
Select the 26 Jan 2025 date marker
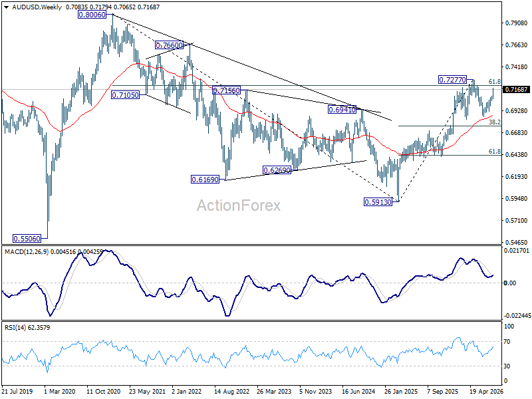pos(401,392)
